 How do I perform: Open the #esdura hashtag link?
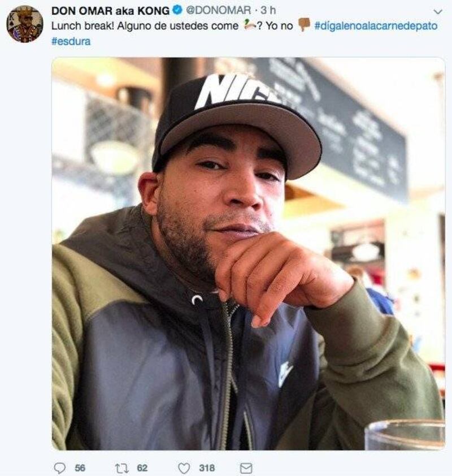[71, 41]
